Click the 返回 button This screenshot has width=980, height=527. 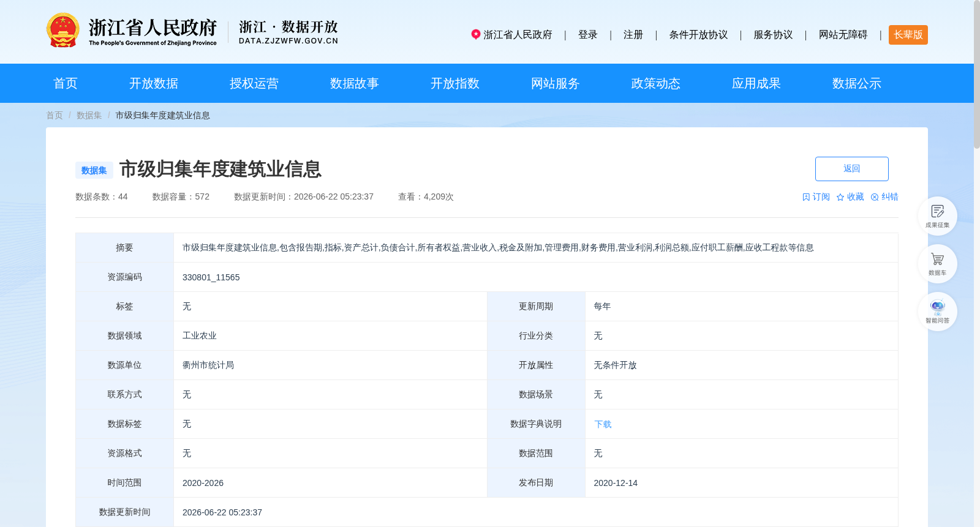click(852, 169)
